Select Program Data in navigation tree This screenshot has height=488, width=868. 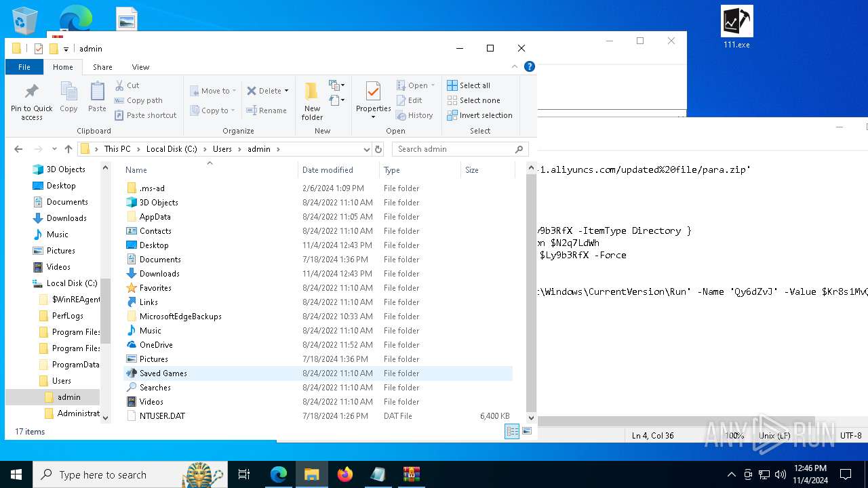coord(69,365)
